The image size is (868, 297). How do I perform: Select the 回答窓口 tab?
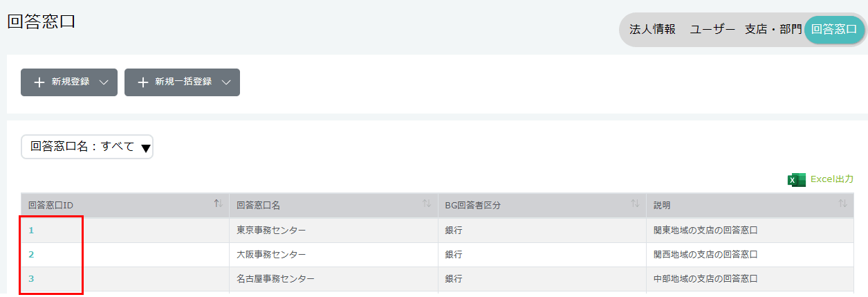834,30
